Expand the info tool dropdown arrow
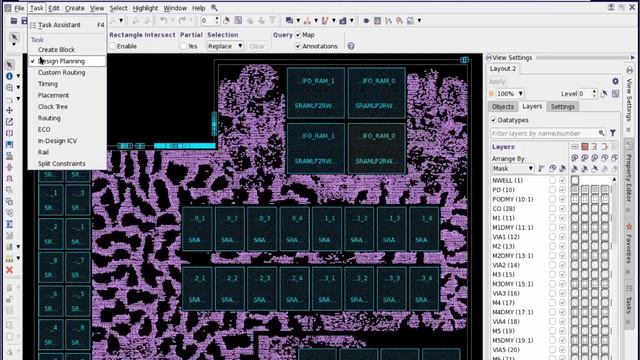640x360 pixels. (x=18, y=76)
